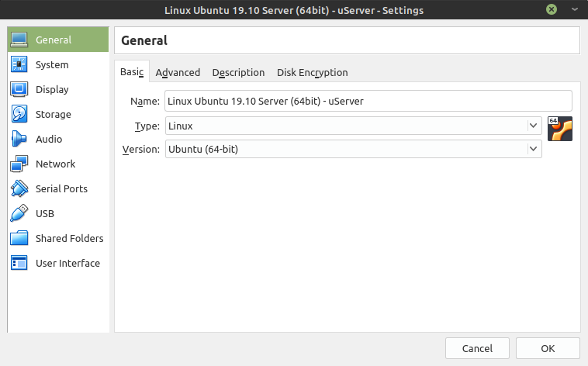Open the USB settings label
This screenshot has height=366, width=588.
[x=45, y=213]
